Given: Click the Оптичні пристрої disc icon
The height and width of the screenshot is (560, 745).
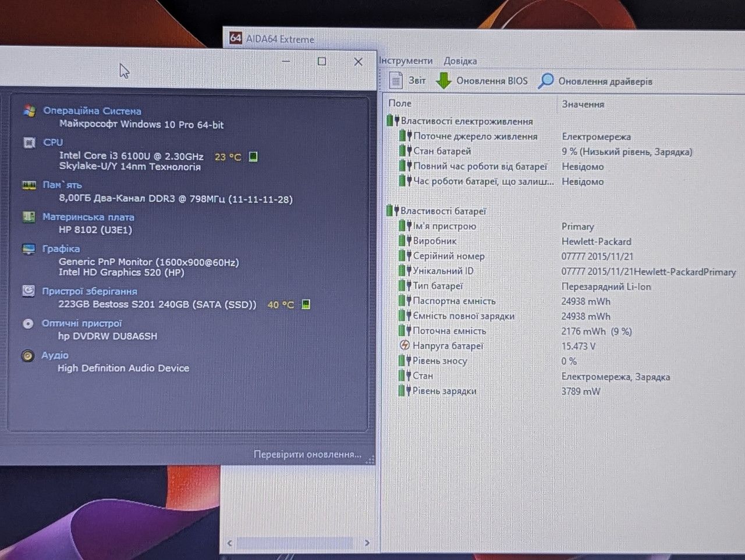Looking at the screenshot, I should point(28,323).
